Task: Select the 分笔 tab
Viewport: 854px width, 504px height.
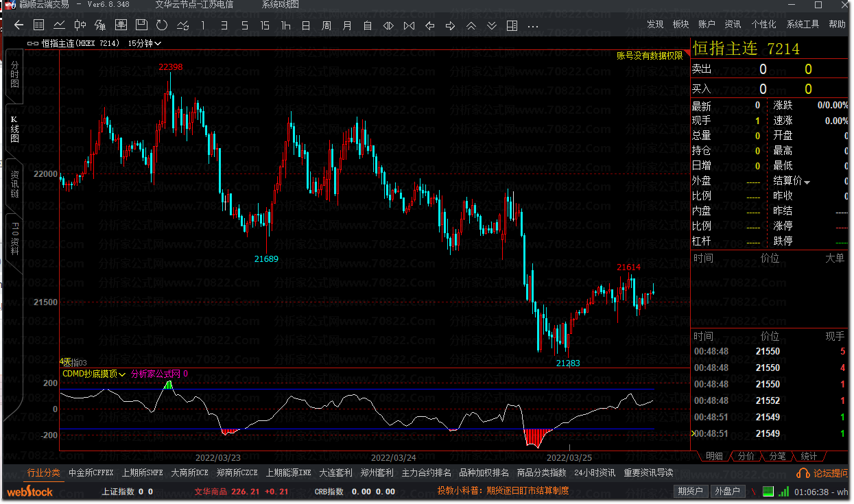Action: [777, 456]
